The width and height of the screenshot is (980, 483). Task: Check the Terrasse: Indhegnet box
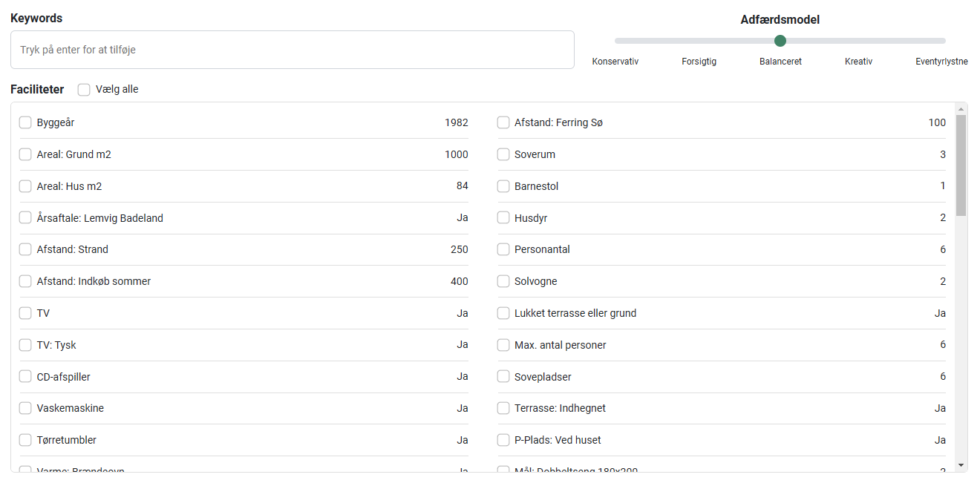coord(503,408)
